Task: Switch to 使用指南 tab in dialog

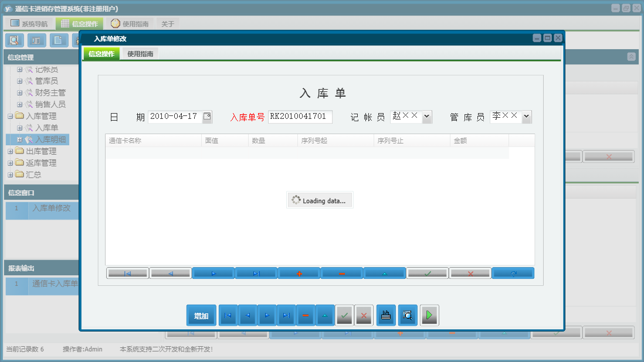Action: [x=140, y=54]
